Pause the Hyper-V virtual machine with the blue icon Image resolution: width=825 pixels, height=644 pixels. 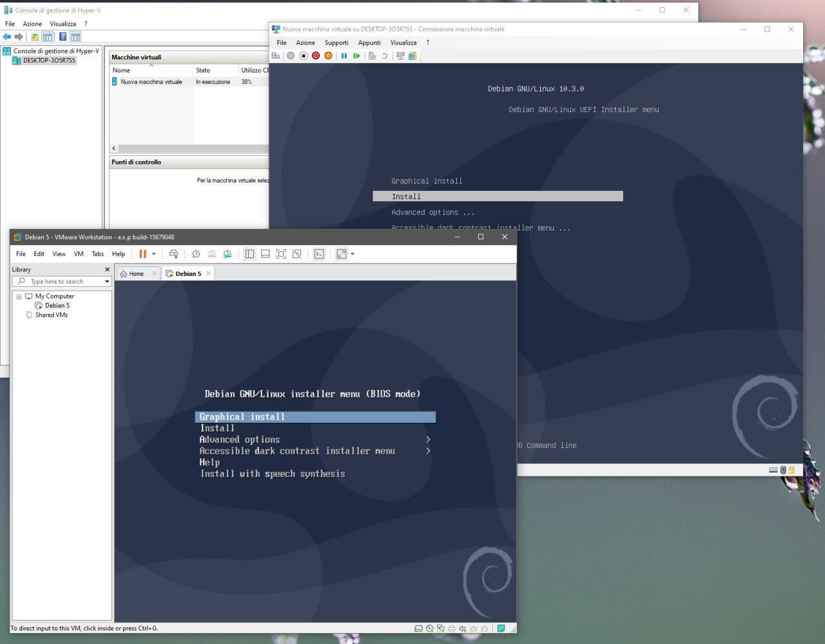click(x=344, y=56)
